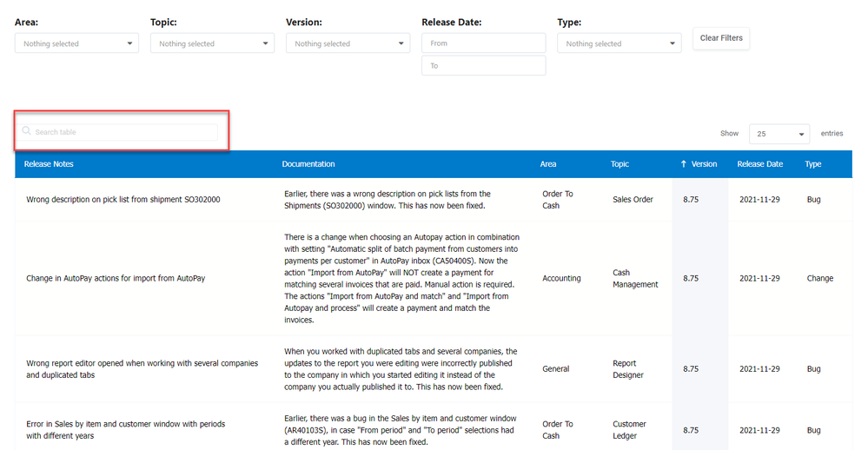The height and width of the screenshot is (450, 868).
Task: Open the Topic filter dropdown
Action: (212, 43)
